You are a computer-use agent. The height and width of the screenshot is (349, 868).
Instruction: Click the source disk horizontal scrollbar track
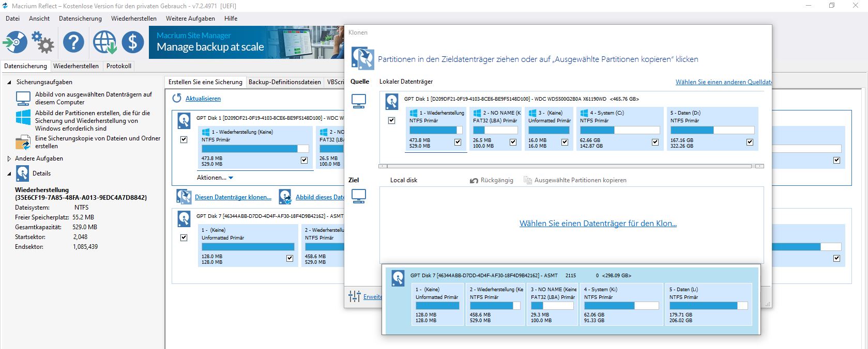click(571, 166)
